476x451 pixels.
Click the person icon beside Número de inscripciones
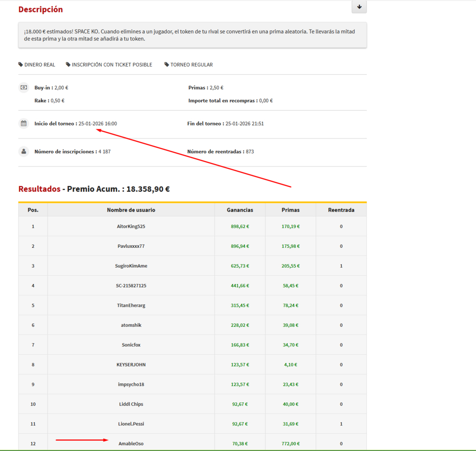tap(23, 151)
